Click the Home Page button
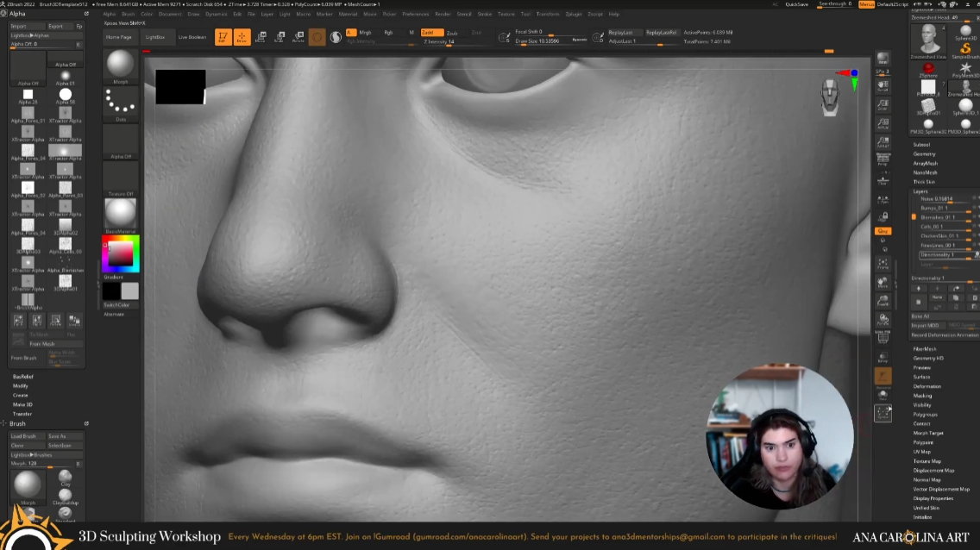Image resolution: width=980 pixels, height=550 pixels. (x=119, y=37)
